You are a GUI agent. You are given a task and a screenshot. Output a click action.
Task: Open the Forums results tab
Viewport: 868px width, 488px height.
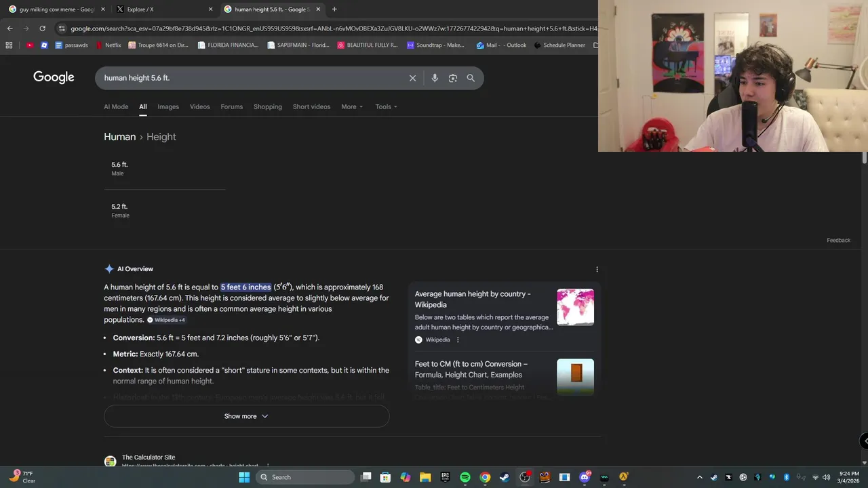231,106
